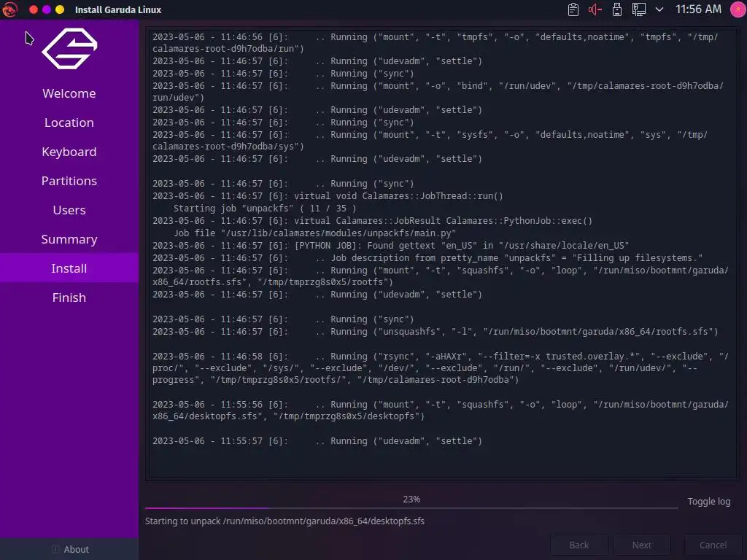The height and width of the screenshot is (560, 747).
Task: Click log line with timestamp 11:55:57
Action: coord(317,441)
